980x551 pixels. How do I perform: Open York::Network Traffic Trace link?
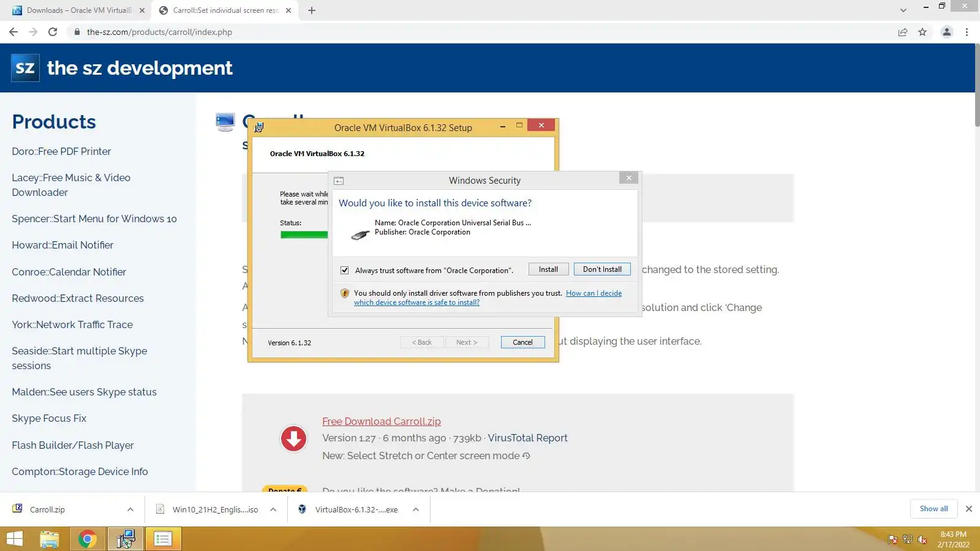(x=72, y=324)
